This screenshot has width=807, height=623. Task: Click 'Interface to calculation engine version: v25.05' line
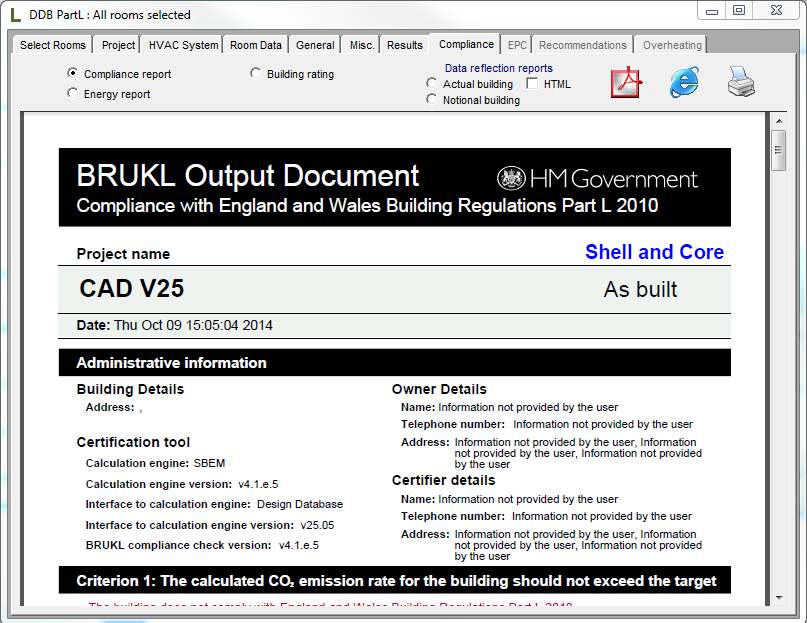209,525
